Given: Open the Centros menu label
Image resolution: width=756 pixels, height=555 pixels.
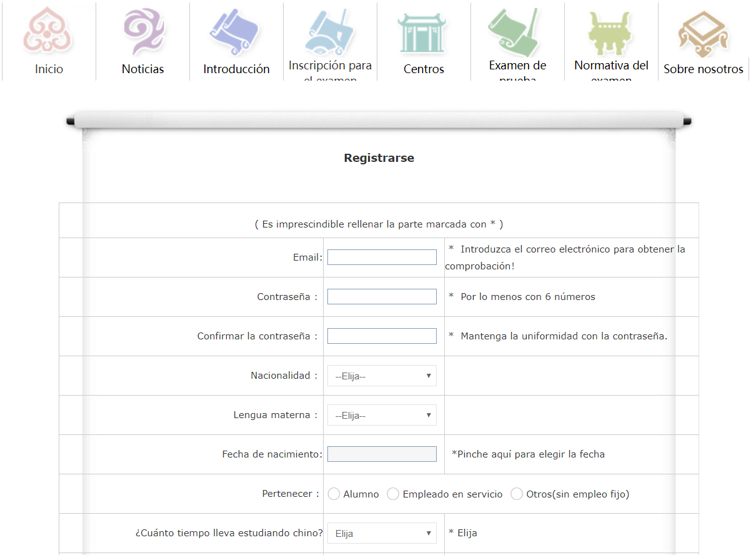Looking at the screenshot, I should [x=424, y=69].
